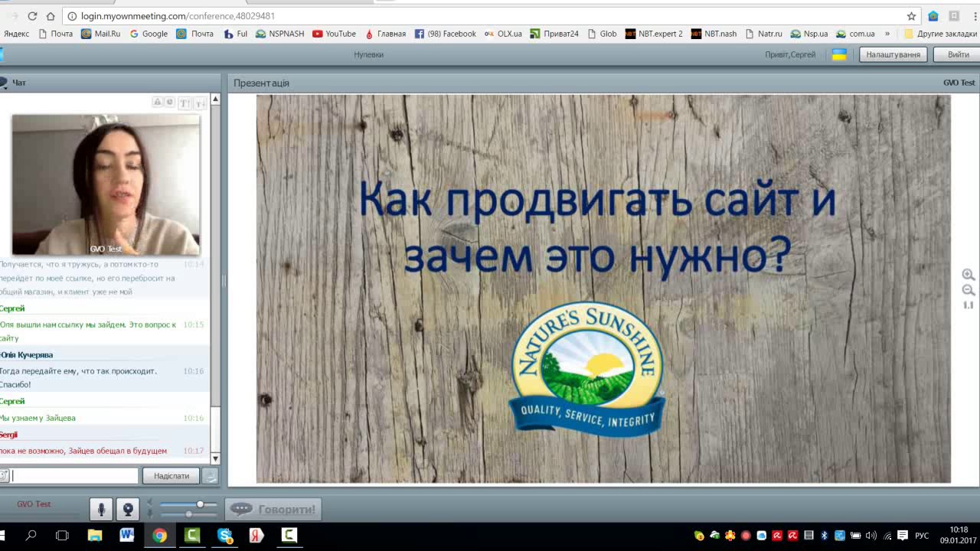This screenshot has width=980, height=551.
Task: Open the chat dropdown icon next to Чат
Action: (x=4, y=83)
